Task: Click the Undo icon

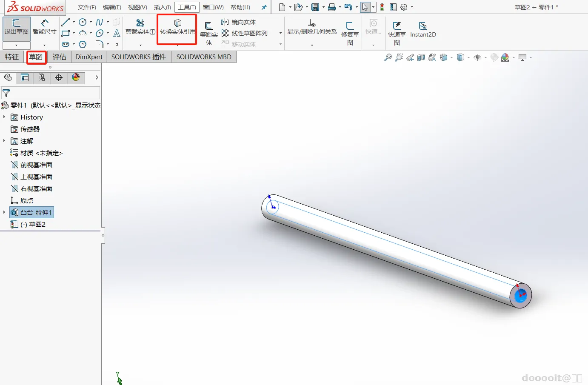Action: click(348, 7)
